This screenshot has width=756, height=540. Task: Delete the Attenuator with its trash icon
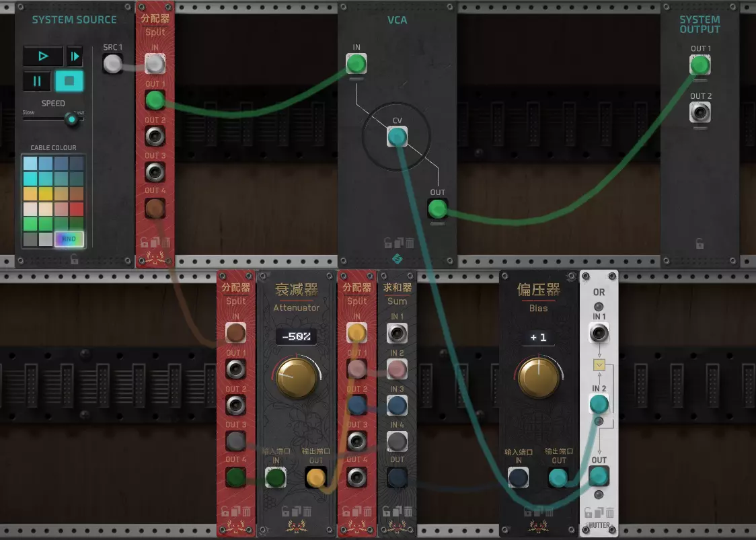pos(307,511)
